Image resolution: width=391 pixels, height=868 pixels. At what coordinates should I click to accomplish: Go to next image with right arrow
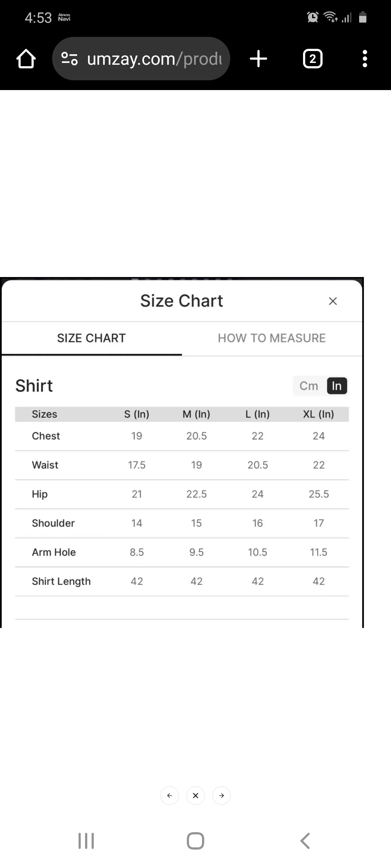[x=222, y=795]
